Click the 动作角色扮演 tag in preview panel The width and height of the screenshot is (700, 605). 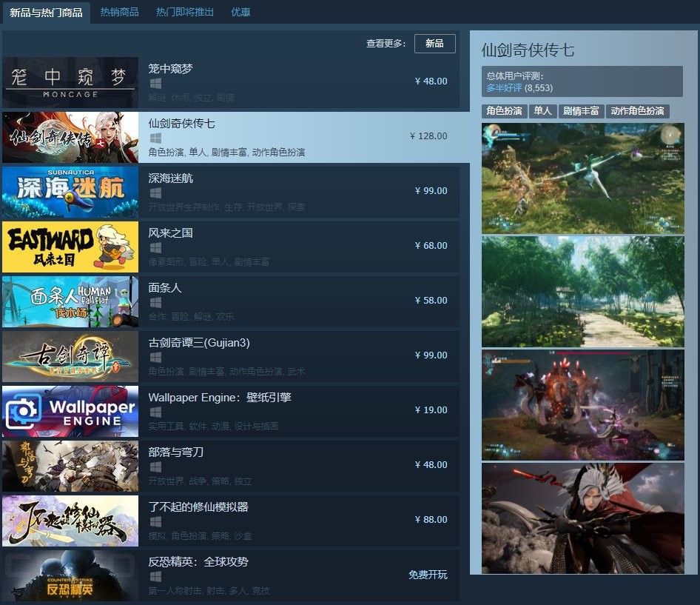(x=638, y=111)
